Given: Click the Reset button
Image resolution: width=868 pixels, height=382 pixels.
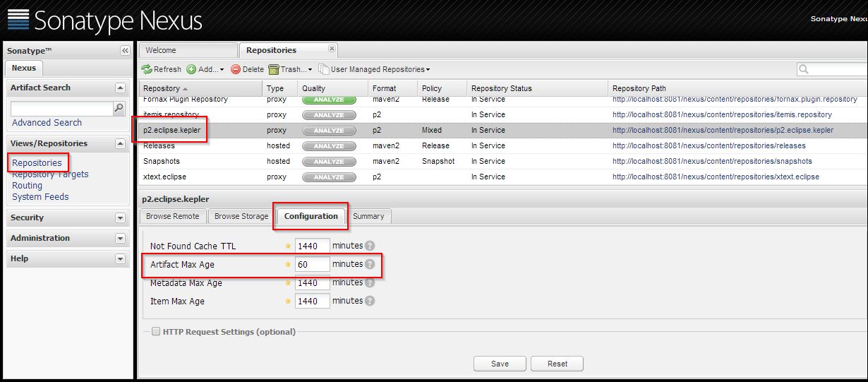Looking at the screenshot, I should pyautogui.click(x=557, y=364).
